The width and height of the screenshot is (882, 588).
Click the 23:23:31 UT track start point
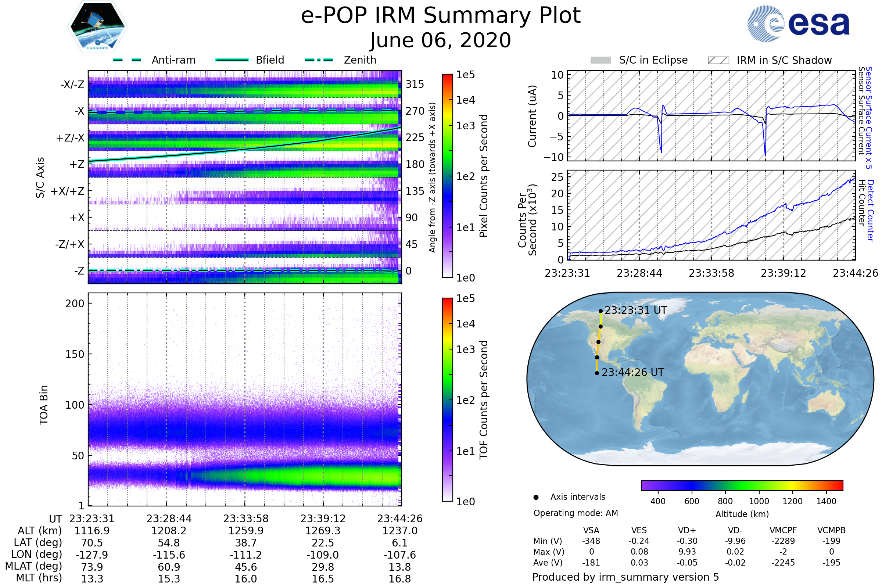pos(600,311)
